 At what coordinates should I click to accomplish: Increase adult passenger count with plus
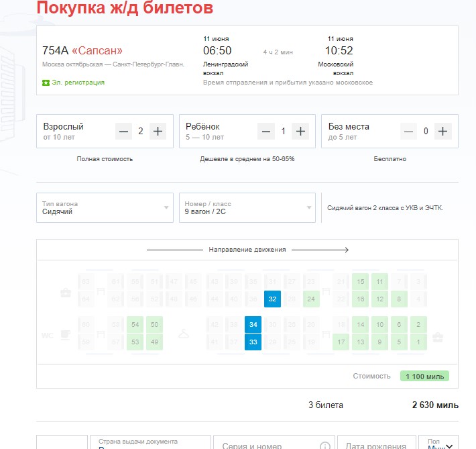(x=158, y=131)
